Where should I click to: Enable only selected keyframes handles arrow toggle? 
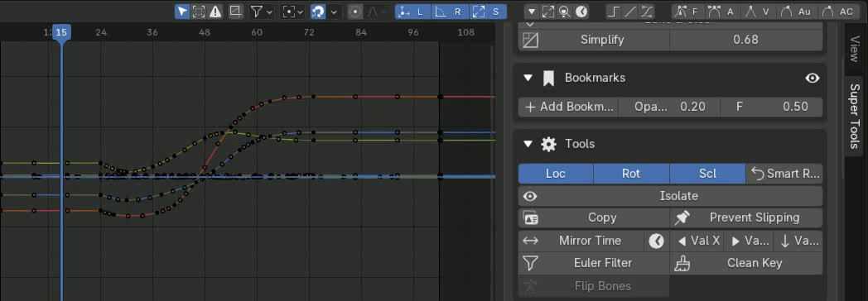pyautogui.click(x=183, y=11)
